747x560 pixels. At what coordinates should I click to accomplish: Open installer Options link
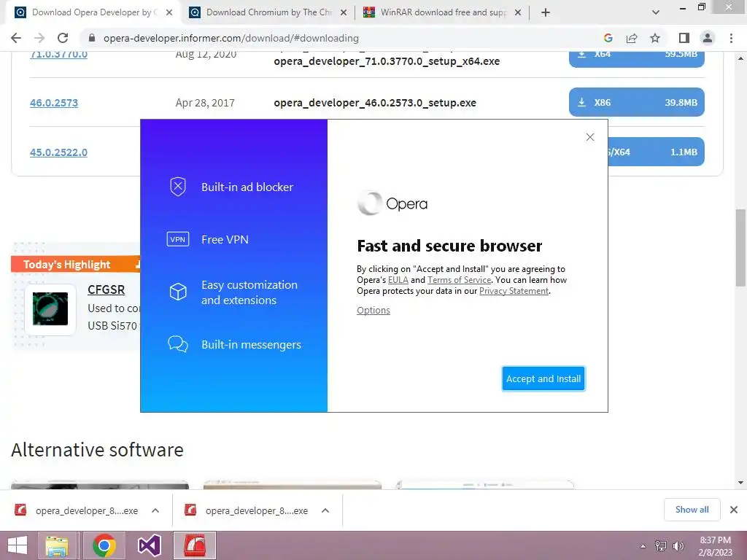coord(373,311)
